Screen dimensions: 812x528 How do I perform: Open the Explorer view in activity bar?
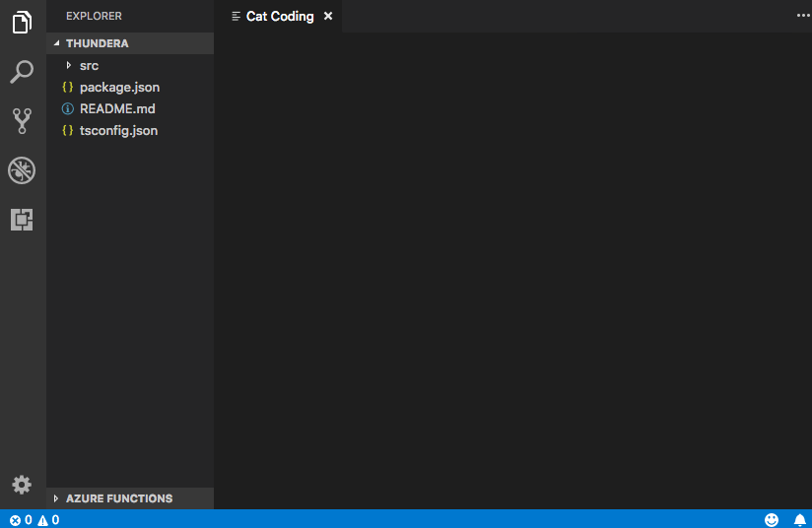click(22, 23)
